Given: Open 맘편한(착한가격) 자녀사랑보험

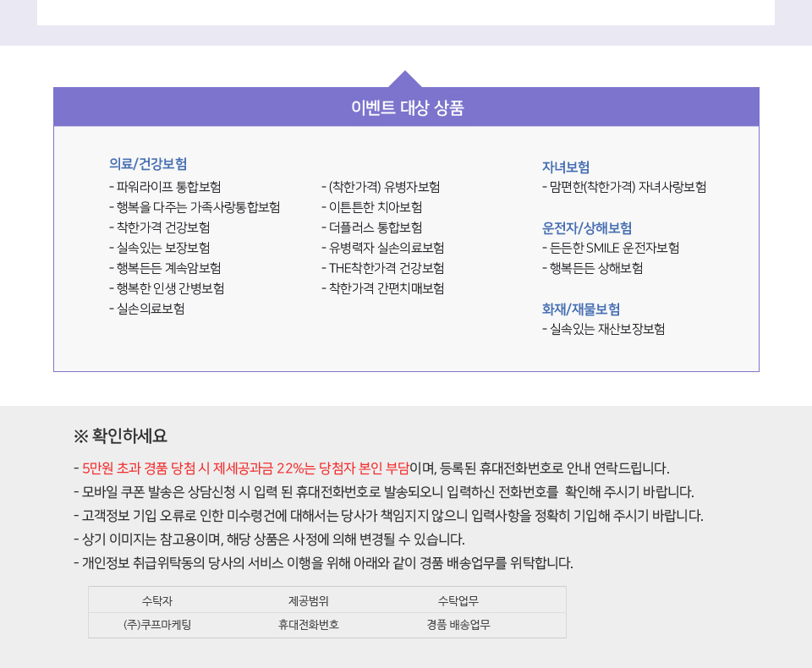Looking at the screenshot, I should click(628, 187).
